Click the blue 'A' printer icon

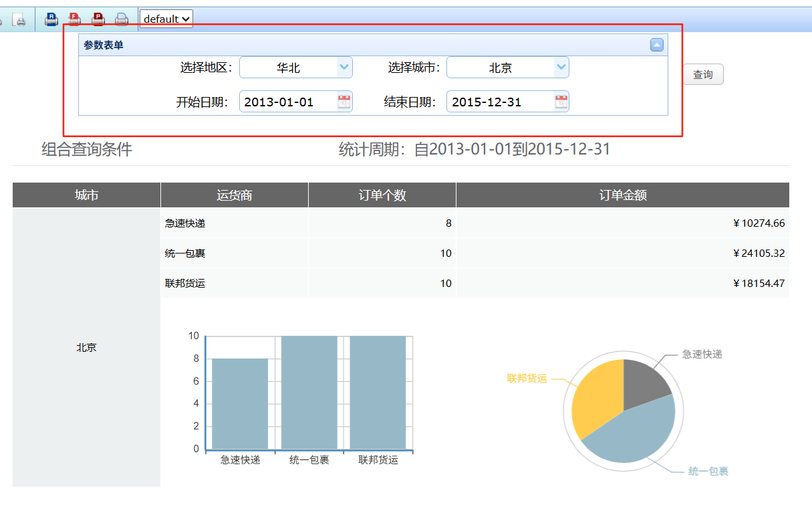pos(51,19)
